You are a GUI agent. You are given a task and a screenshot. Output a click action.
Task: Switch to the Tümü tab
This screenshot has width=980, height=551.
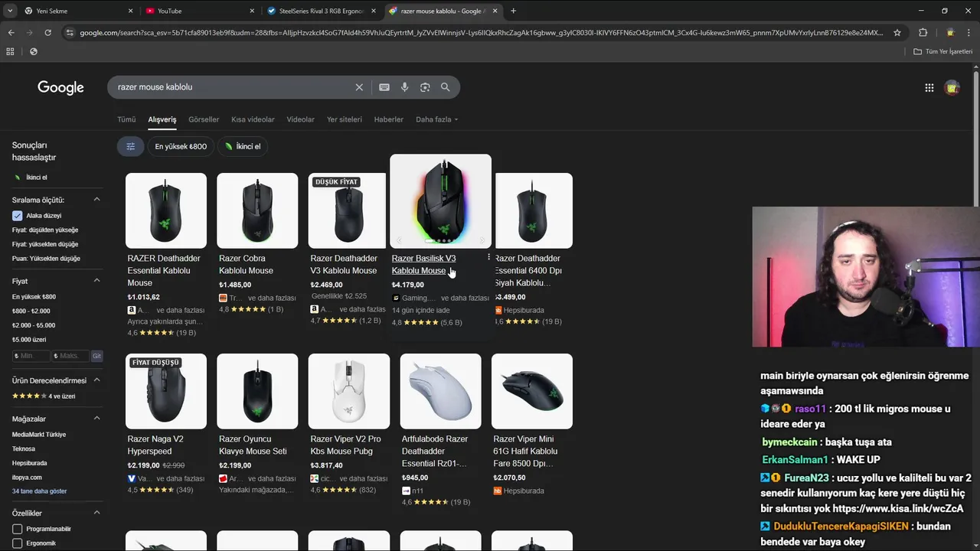click(126, 119)
